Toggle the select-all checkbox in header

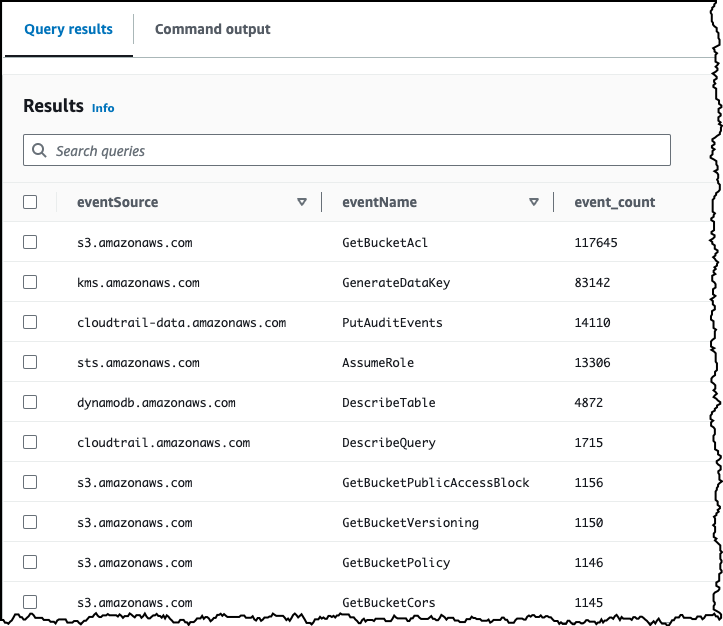tap(30, 202)
